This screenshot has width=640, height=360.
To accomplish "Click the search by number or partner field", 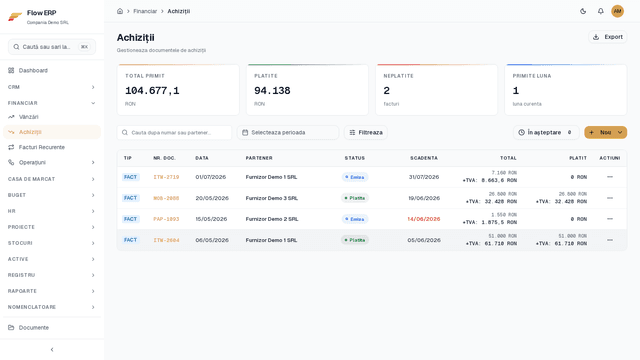I will click(x=174, y=133).
